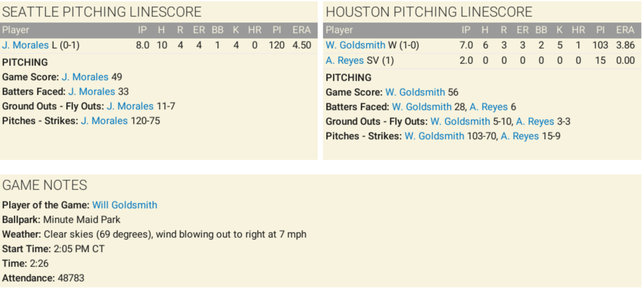Image resolution: width=644 pixels, height=290 pixels.
Task: Click Player column header in Houston table
Action: 339,30
